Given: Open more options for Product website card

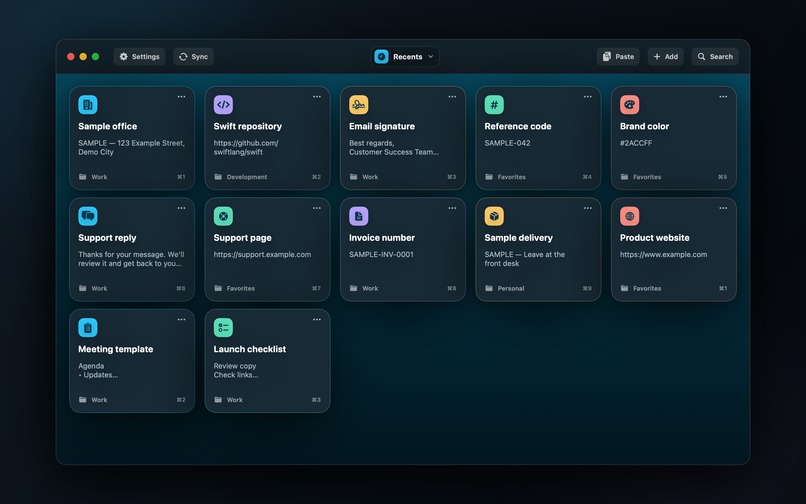Looking at the screenshot, I should pos(723,208).
